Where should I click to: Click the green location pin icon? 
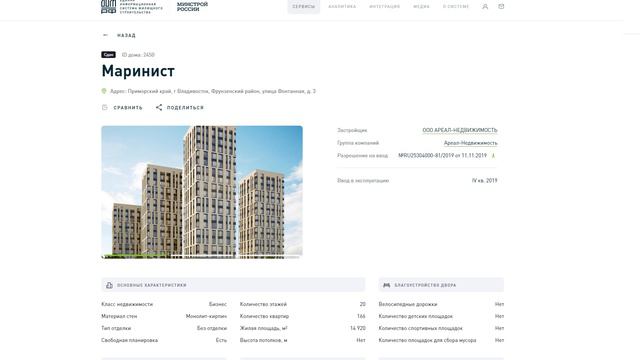click(104, 91)
